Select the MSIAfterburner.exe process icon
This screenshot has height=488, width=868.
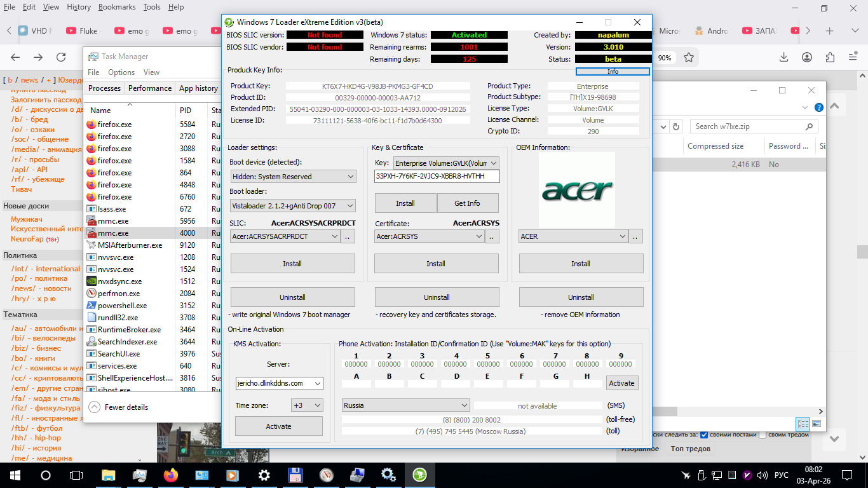point(92,245)
